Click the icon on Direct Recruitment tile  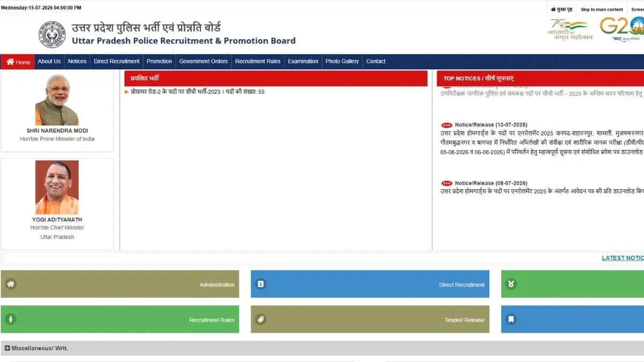click(261, 284)
